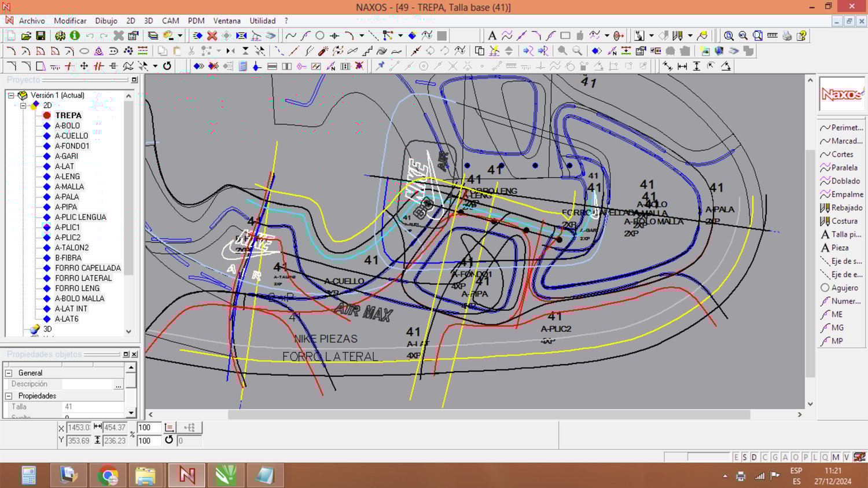The width and height of the screenshot is (868, 488).
Task: Choose Rebajado in the right panel
Action: [841, 208]
